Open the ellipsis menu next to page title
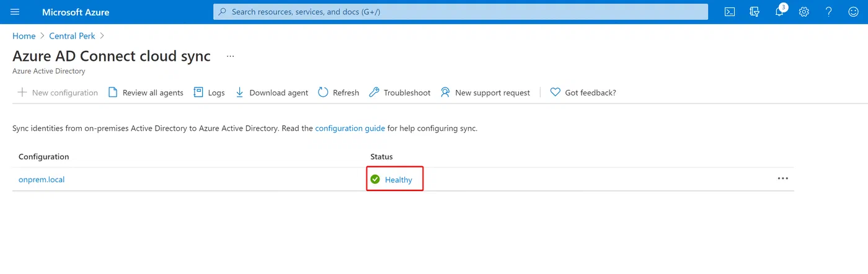Image resolution: width=868 pixels, height=274 pixels. [x=231, y=56]
